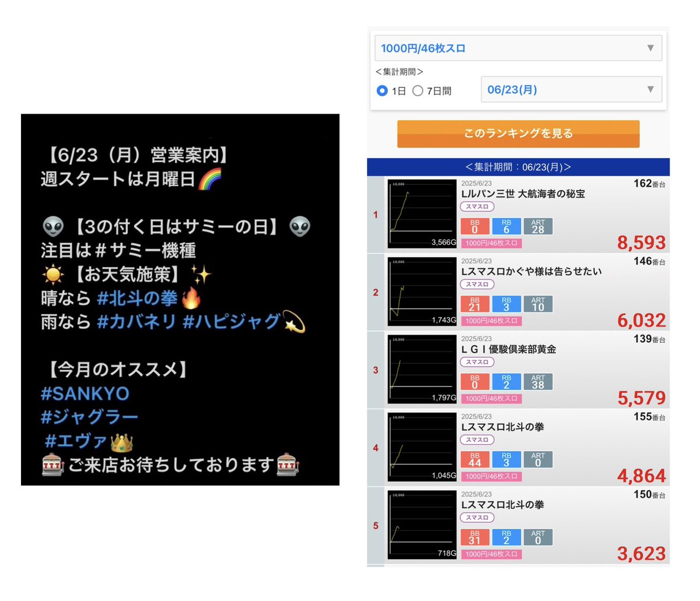Click the #SANKYO hashtag

click(85, 393)
